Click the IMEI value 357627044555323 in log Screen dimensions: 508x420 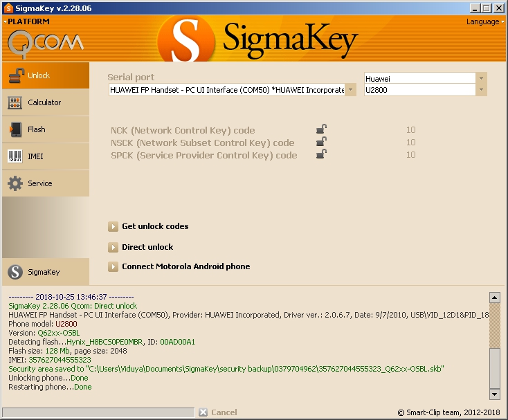tap(60, 360)
